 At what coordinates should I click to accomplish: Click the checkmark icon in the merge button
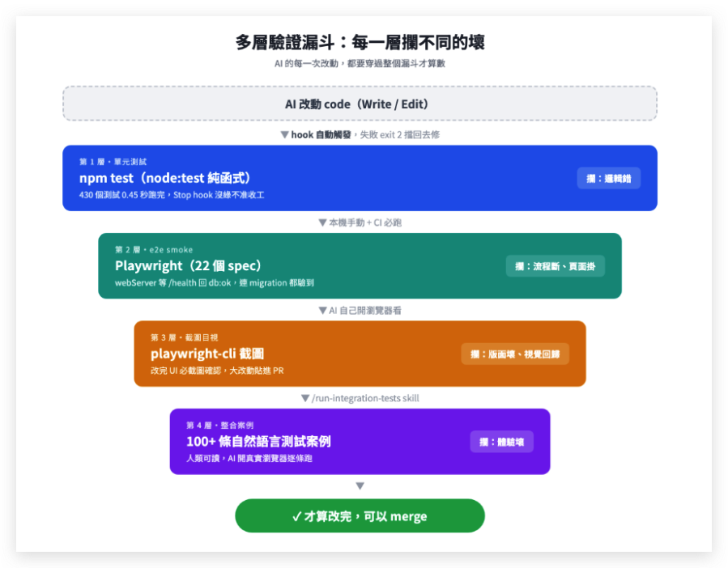297,516
